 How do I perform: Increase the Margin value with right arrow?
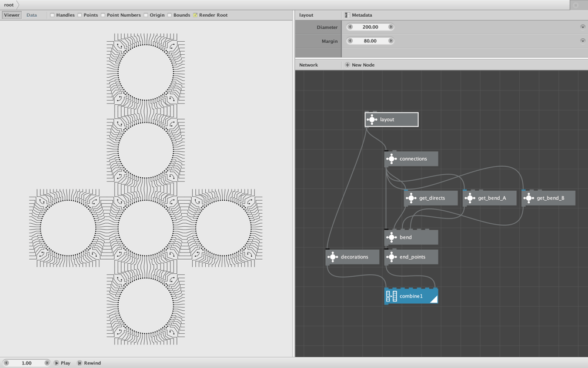391,41
